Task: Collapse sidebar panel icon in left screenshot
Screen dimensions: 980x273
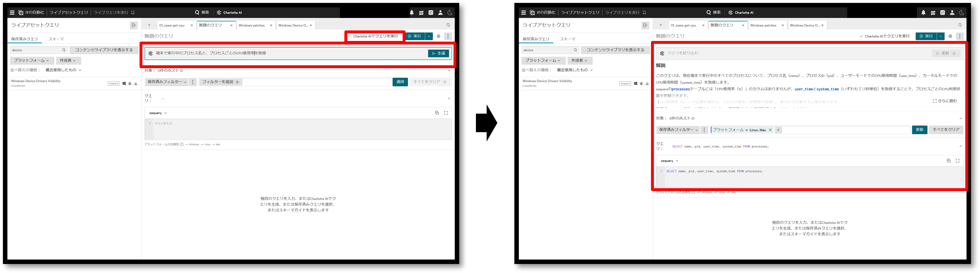Action: pos(133,26)
